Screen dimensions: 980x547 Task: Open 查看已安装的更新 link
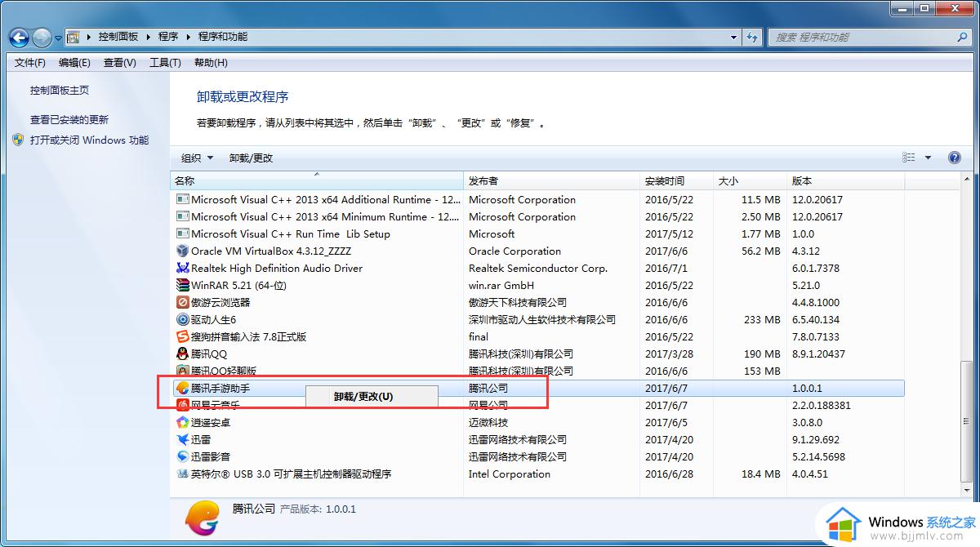tap(69, 119)
